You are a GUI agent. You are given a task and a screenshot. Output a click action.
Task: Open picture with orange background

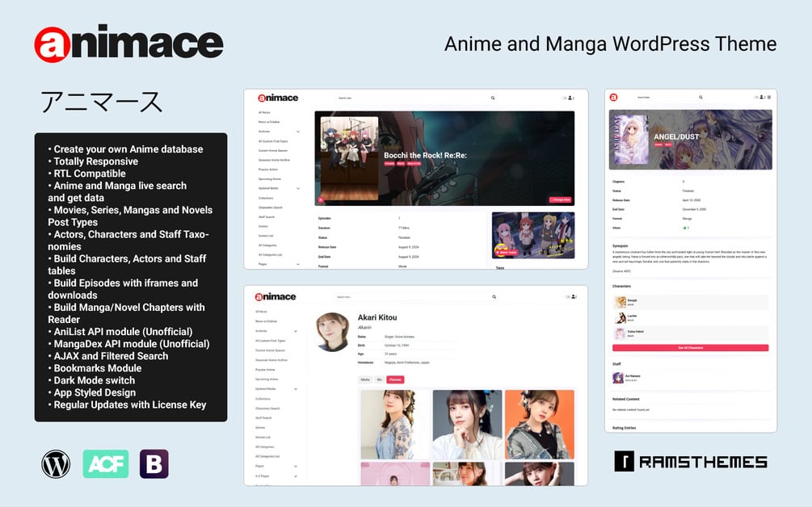tap(540, 425)
